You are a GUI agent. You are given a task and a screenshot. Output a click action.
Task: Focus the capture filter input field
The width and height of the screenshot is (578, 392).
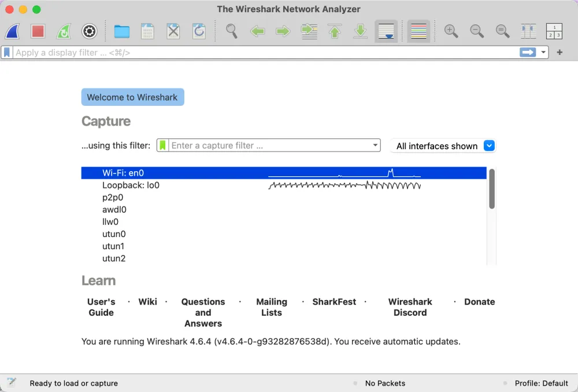[270, 145]
